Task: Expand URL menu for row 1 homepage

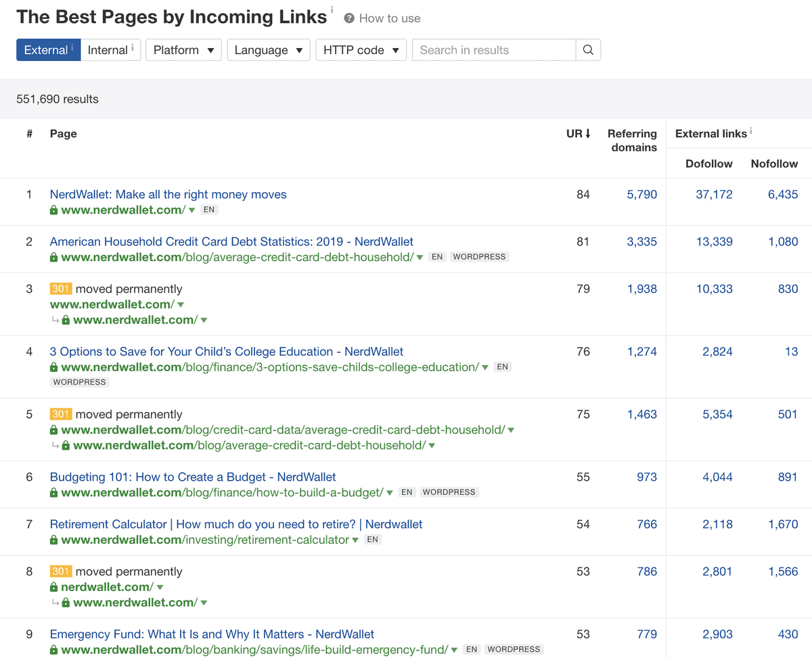Action: click(192, 210)
